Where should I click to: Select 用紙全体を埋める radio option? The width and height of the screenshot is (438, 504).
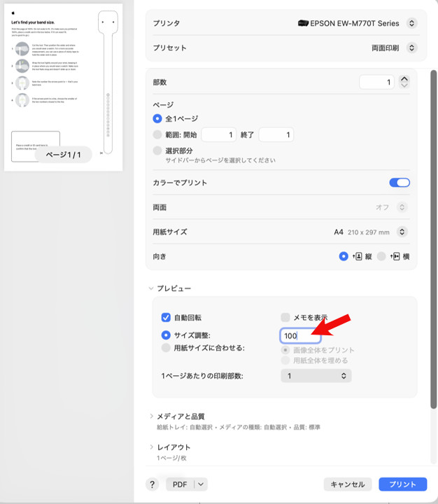(285, 360)
